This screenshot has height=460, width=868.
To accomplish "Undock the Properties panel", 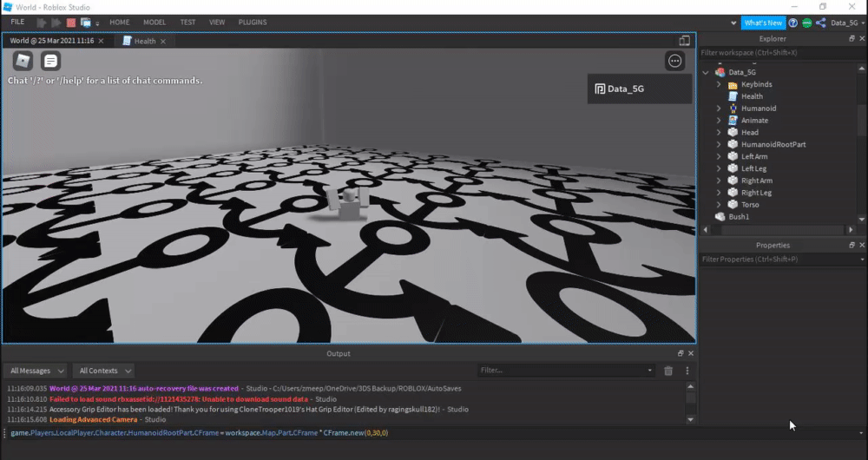I will tap(852, 245).
